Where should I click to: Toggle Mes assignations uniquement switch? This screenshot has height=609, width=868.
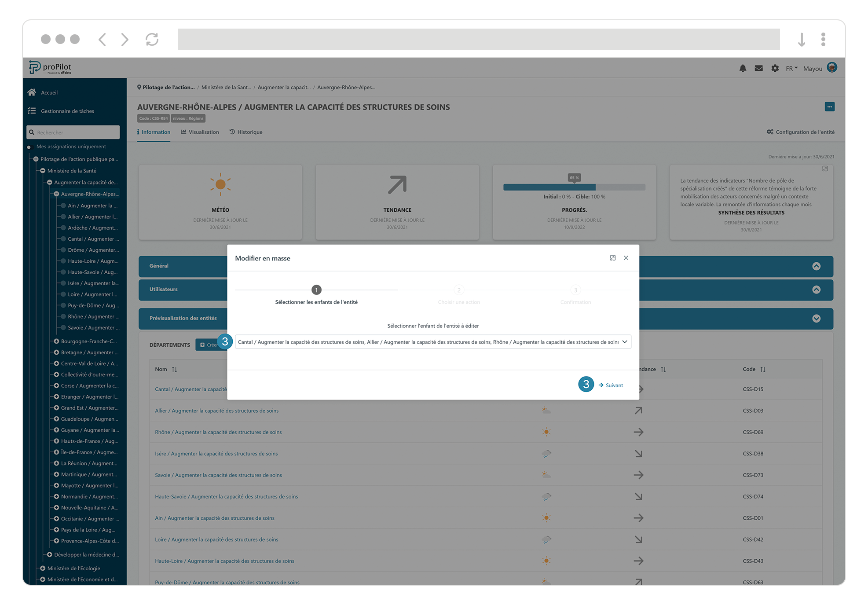pos(29,147)
